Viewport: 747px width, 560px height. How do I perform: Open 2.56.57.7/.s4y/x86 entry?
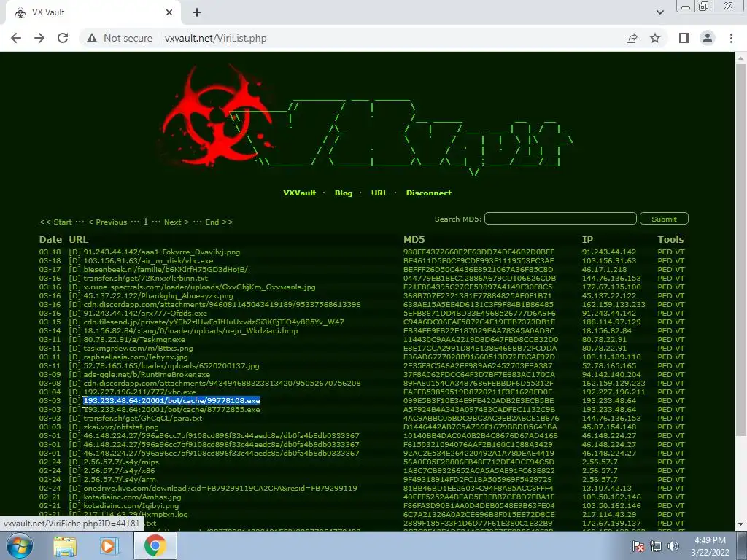pyautogui.click(x=119, y=470)
